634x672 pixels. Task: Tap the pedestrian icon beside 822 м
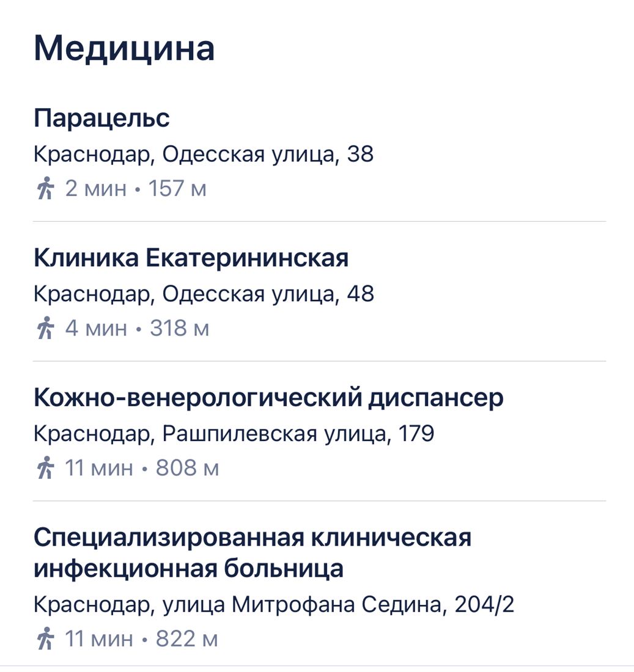coord(45,638)
